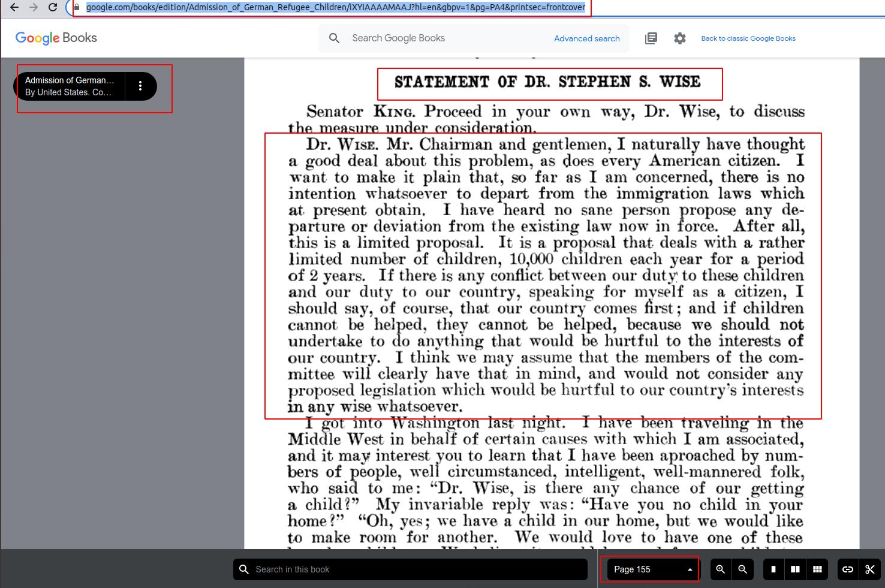Click Back to classic Google Books
The width and height of the screenshot is (885, 588).
click(x=748, y=38)
